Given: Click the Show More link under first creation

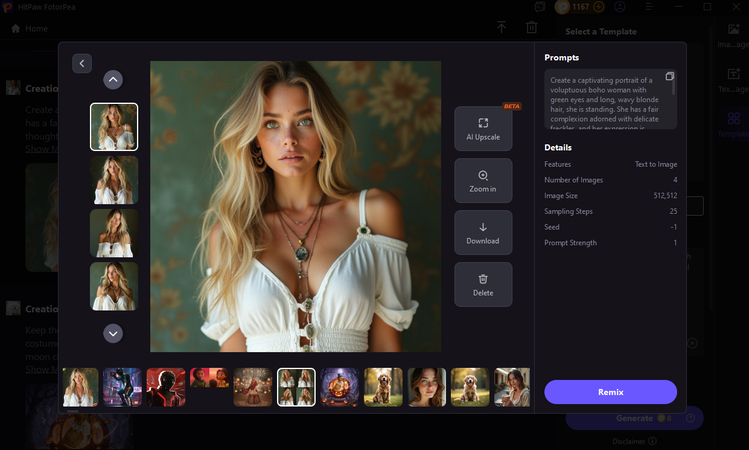Looking at the screenshot, I should click(x=42, y=149).
